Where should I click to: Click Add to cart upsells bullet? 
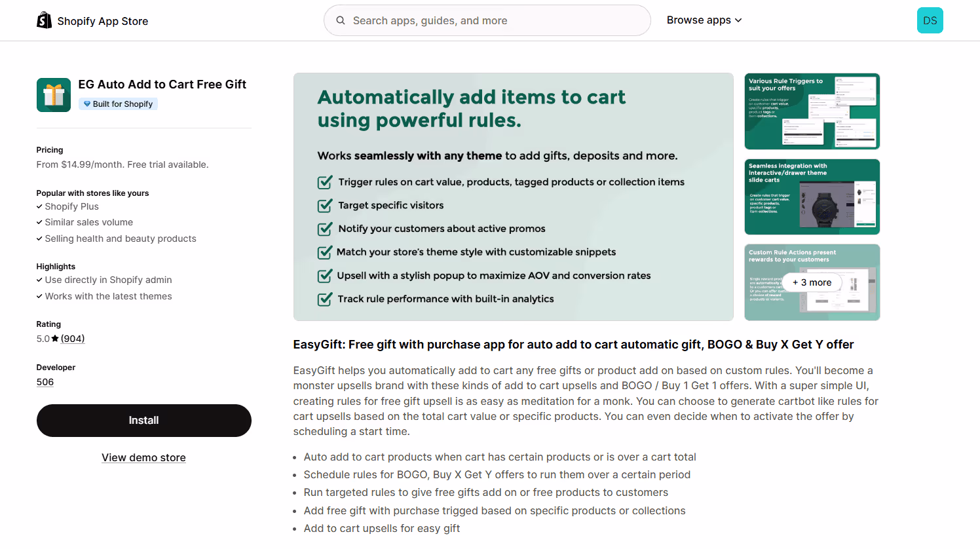click(382, 529)
